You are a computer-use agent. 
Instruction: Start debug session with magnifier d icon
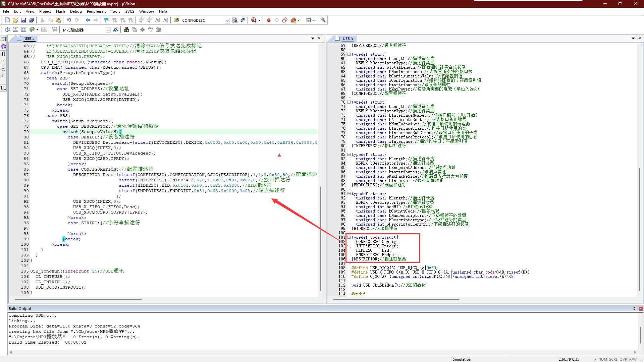coord(254,20)
